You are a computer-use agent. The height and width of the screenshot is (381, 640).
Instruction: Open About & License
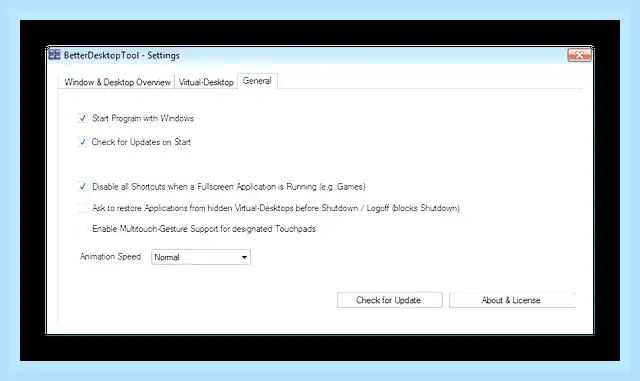pos(512,300)
